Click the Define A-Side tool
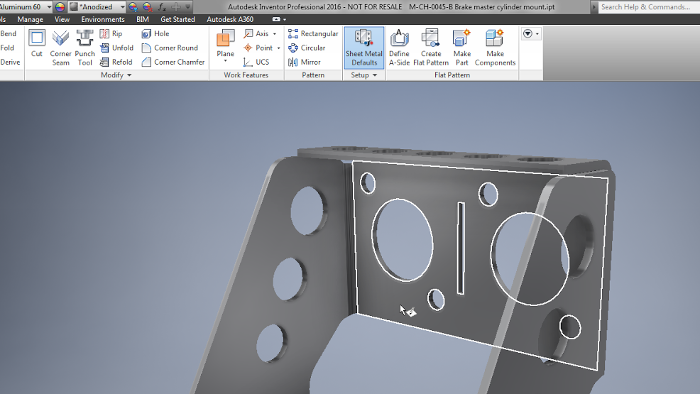700x394 pixels. point(399,48)
